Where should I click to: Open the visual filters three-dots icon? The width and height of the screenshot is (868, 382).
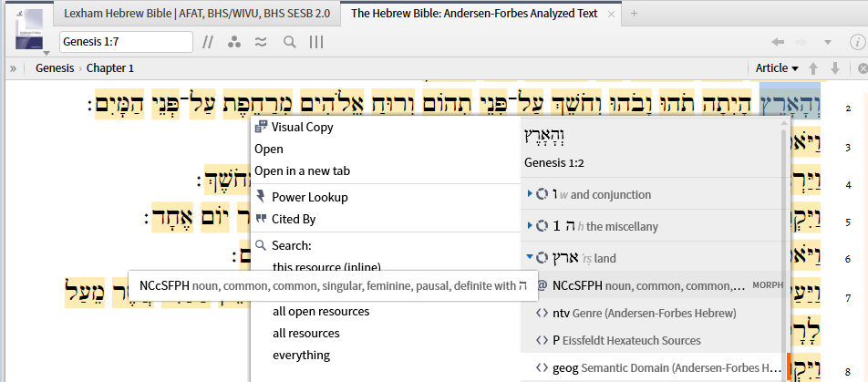click(234, 42)
